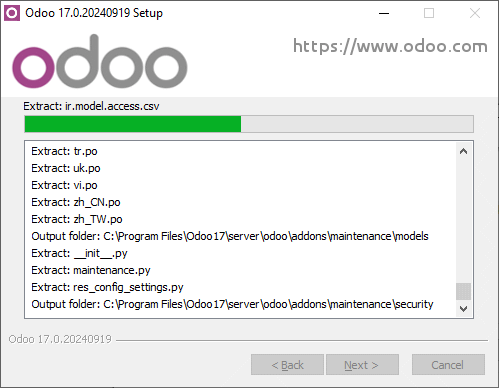Click the scrollbar thumb in the log
This screenshot has width=499, height=388.
tap(463, 291)
